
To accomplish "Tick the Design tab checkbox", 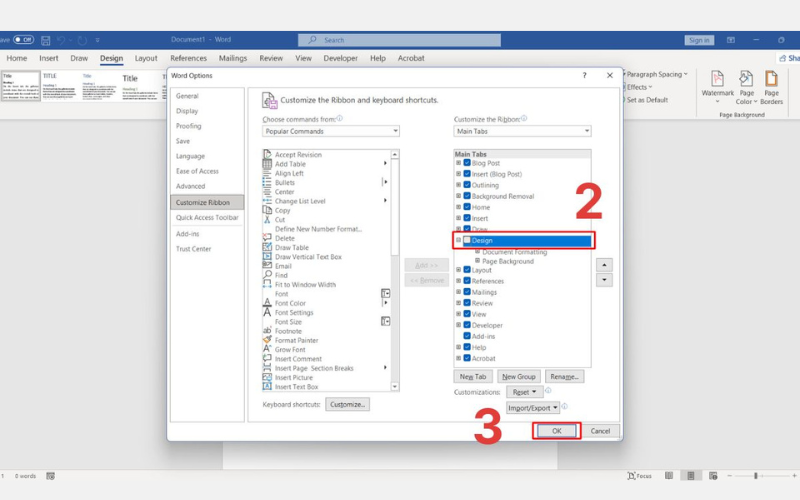I will tap(467, 241).
